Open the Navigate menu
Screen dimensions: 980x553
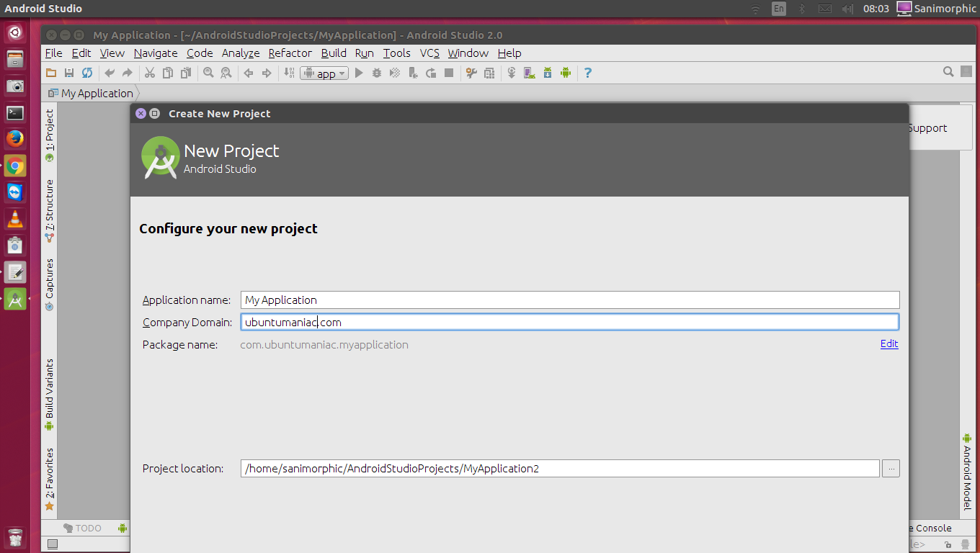156,53
